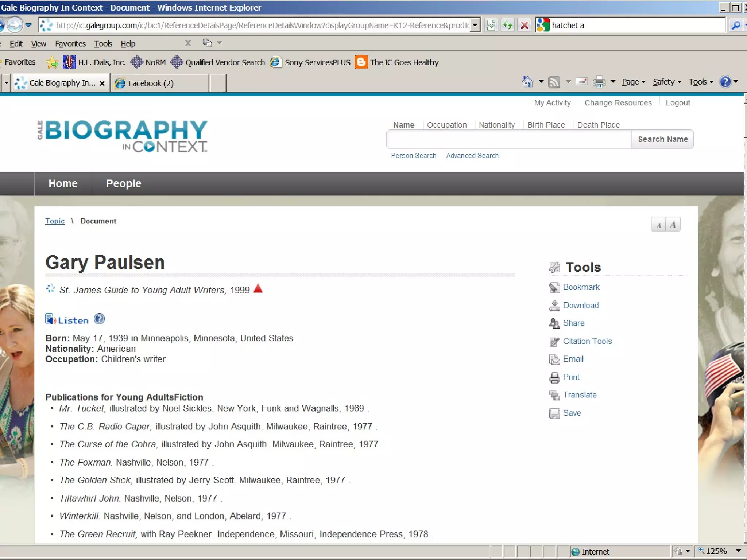Click the Bookmark tool icon

[x=554, y=288]
